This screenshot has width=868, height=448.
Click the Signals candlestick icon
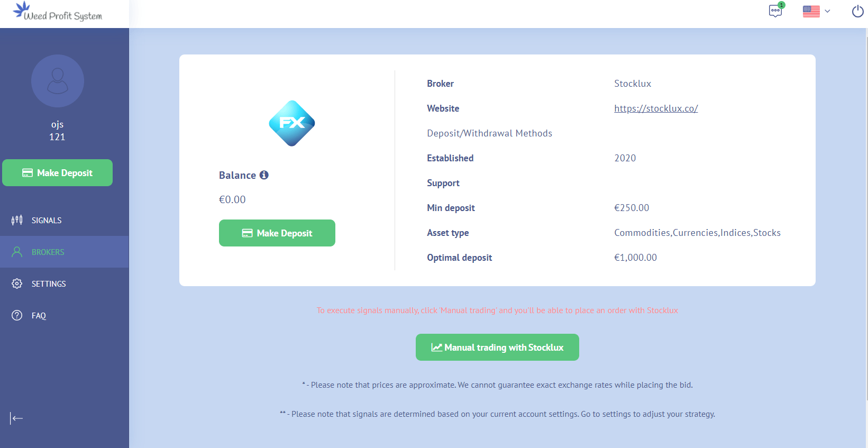(17, 220)
